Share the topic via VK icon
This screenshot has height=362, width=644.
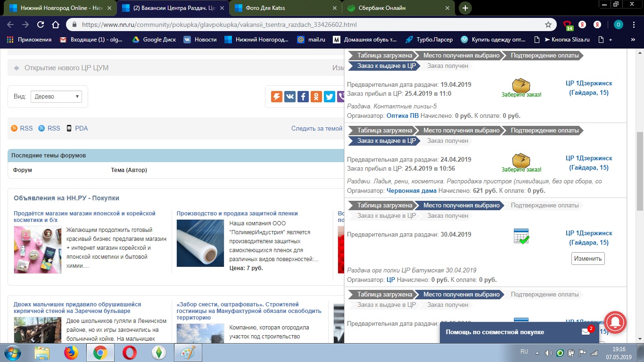pos(290,97)
